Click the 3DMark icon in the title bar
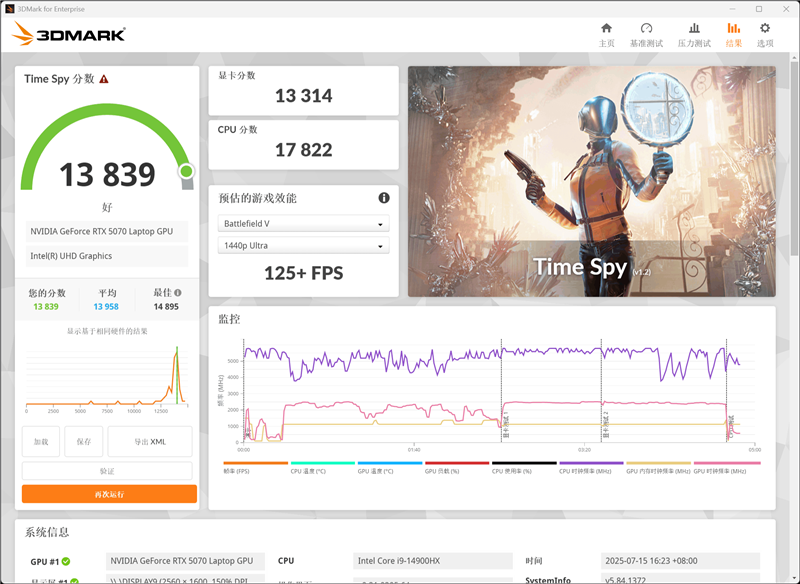This screenshot has width=800, height=584. tap(11, 7)
